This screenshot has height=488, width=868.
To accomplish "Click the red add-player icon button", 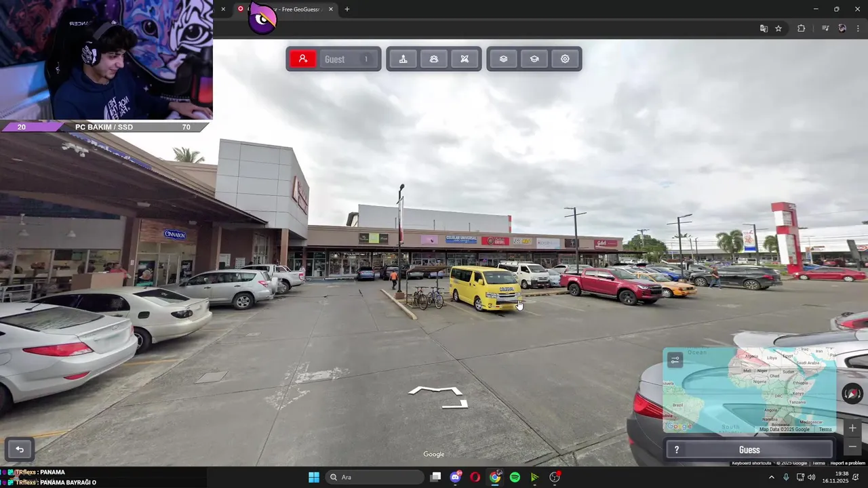I will tap(303, 59).
